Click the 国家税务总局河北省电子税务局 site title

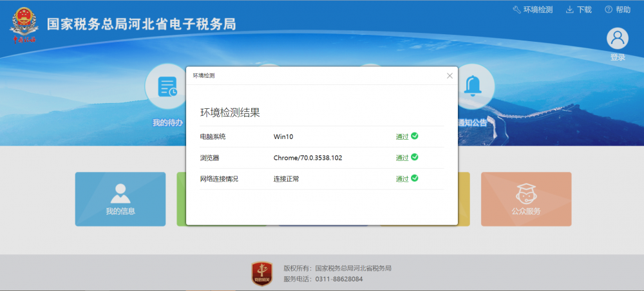[141, 24]
